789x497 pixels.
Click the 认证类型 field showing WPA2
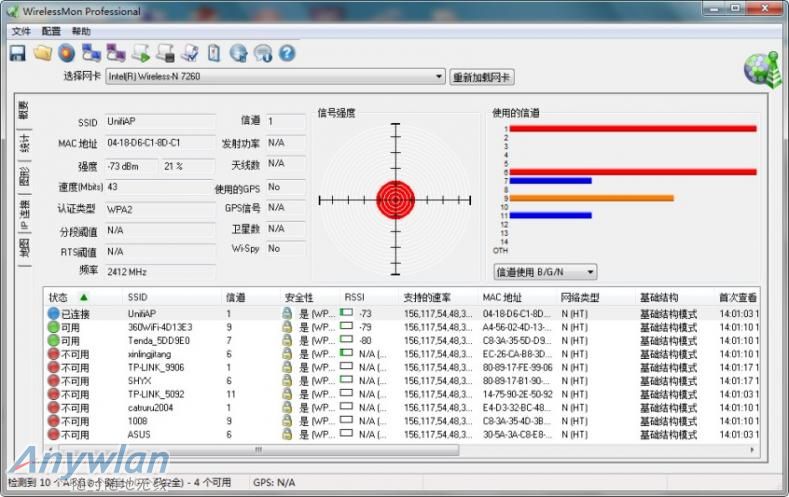(160, 209)
